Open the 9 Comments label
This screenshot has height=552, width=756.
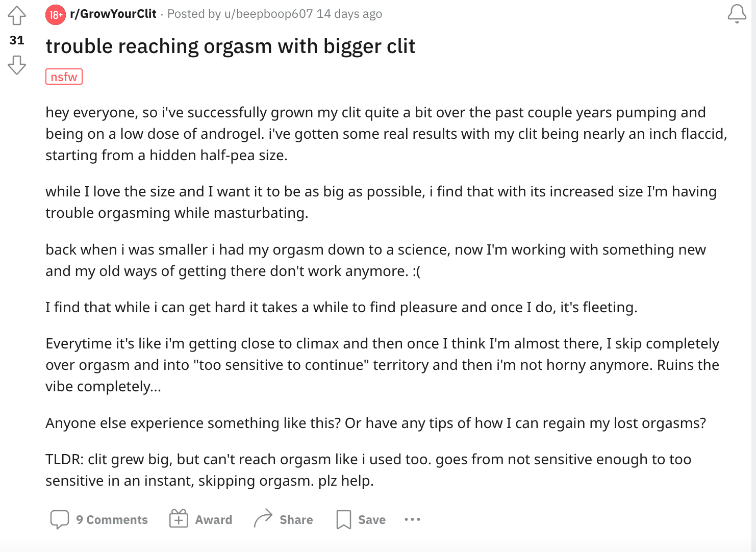pos(112,519)
